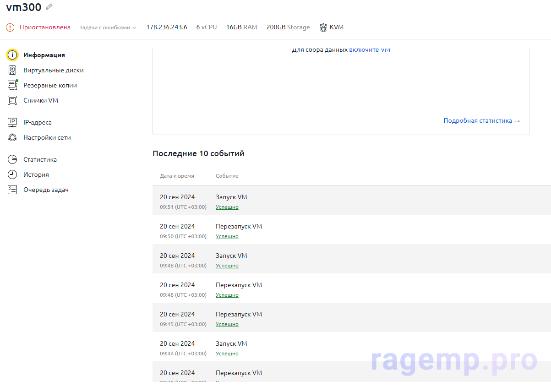
Task: Go to the Очередь задач section
Action: tap(46, 190)
